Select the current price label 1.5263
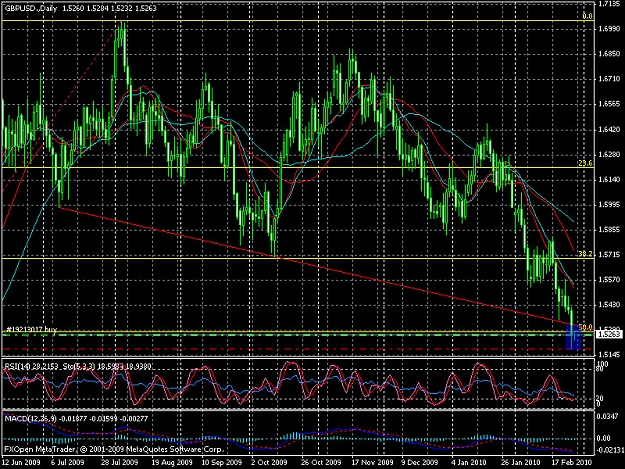Viewport: 625px width, 469px height. click(609, 334)
